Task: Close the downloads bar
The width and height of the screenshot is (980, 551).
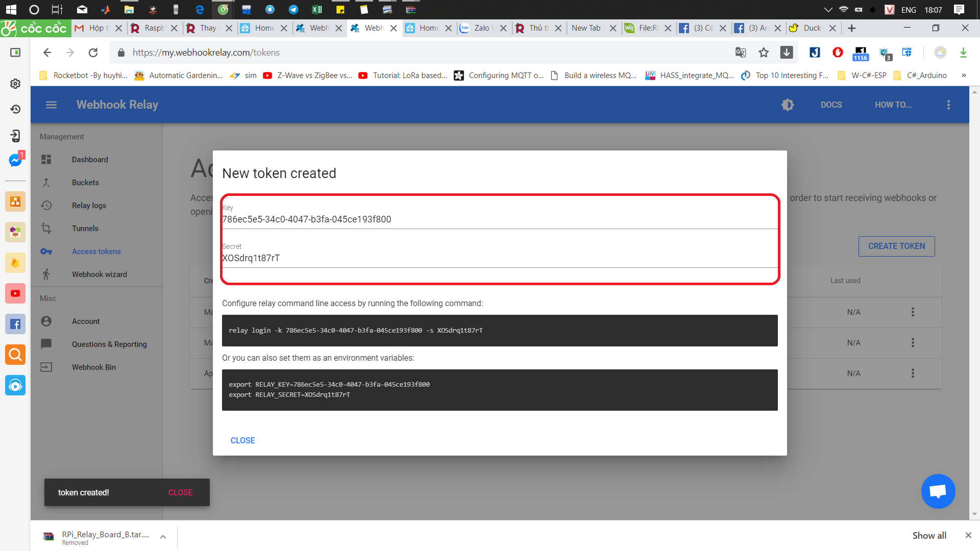Action: [x=968, y=535]
